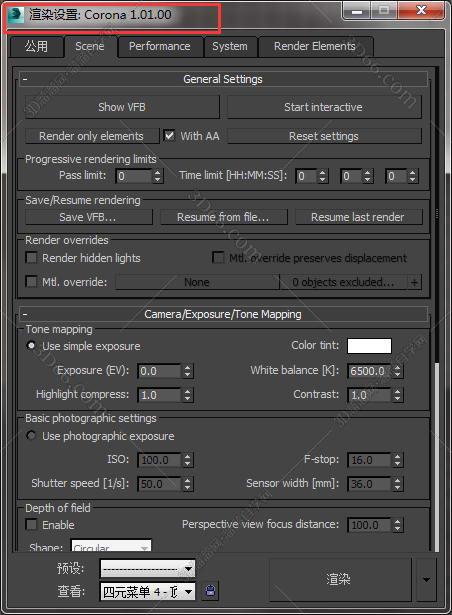The width and height of the screenshot is (452, 615).
Task: Minimize the render settings window
Action: tap(357, 11)
